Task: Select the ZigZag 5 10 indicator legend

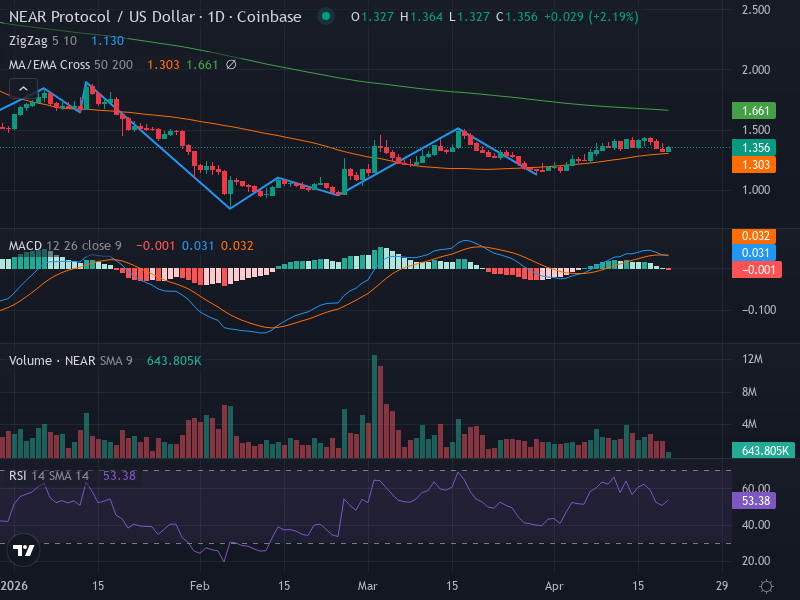Action: pyautogui.click(x=43, y=41)
